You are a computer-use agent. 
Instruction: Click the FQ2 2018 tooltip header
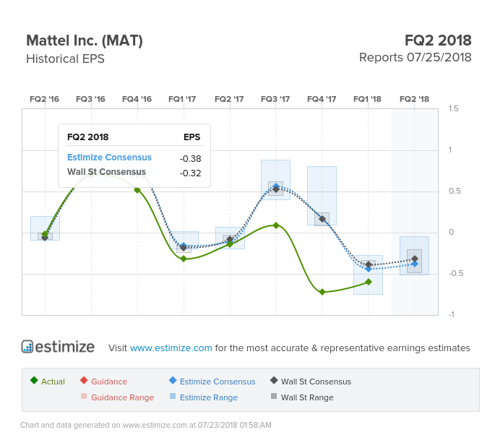point(87,137)
